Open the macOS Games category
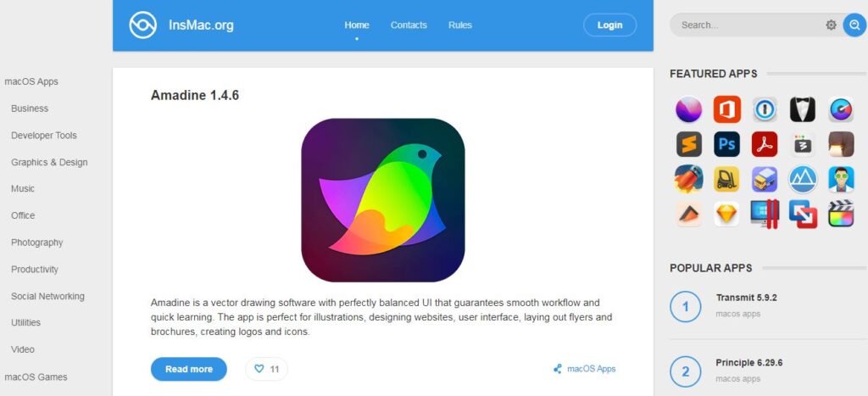The width and height of the screenshot is (868, 396). (36, 376)
